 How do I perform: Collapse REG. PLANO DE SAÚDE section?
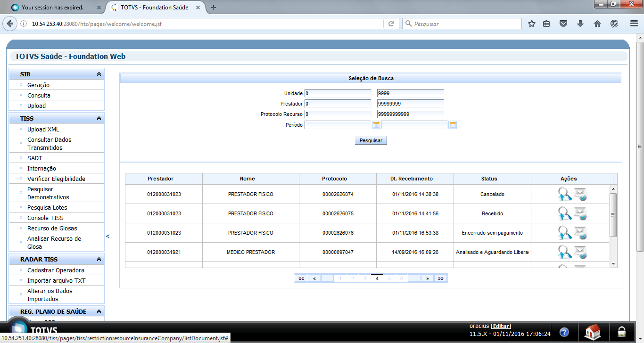[x=99, y=312]
